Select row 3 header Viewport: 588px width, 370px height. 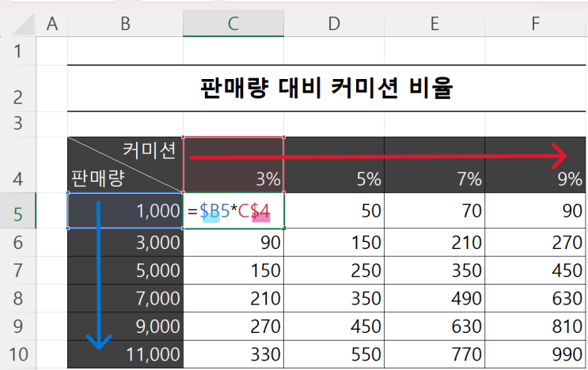coord(17,124)
